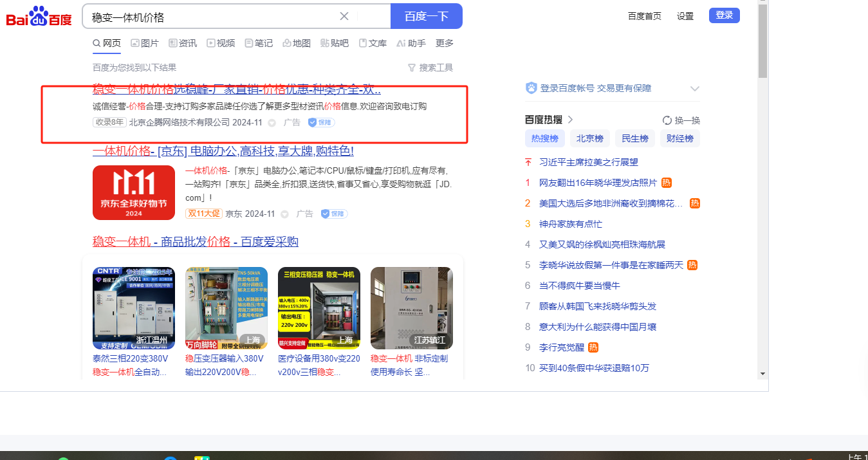This screenshot has width=868, height=460.
Task: Click 北京企腾网络技术有限公司 source text
Action: [180, 122]
